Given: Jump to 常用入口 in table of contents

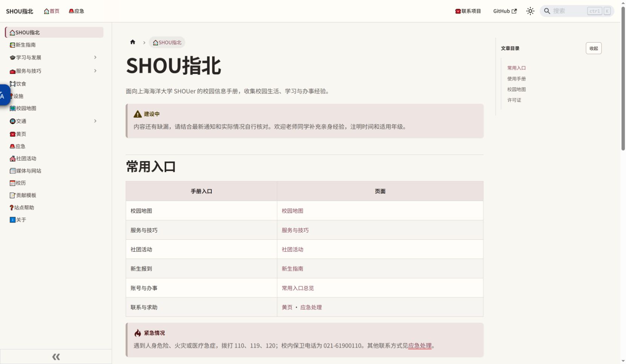Looking at the screenshot, I should coord(516,68).
